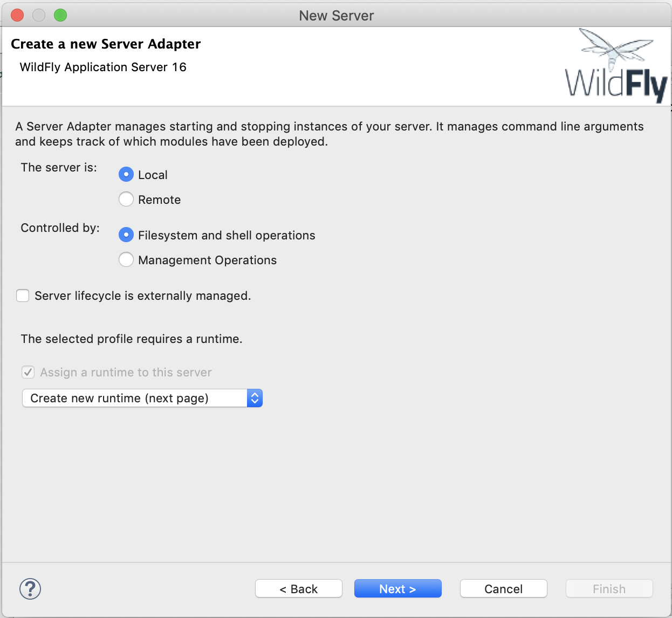This screenshot has width=672, height=618.
Task: Go to the previous page with Back
Action: (x=299, y=589)
